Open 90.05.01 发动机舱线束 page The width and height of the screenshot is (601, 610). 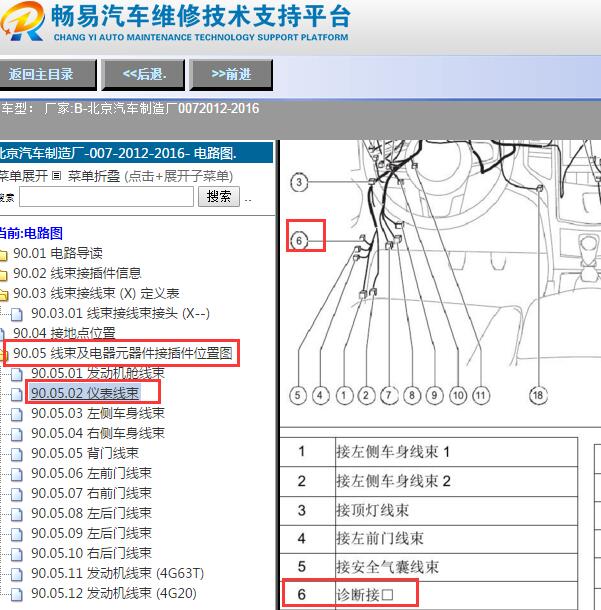click(x=98, y=373)
